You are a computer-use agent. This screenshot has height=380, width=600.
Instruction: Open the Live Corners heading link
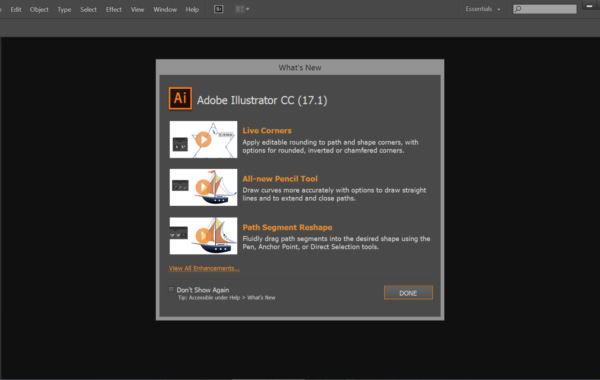tap(267, 130)
